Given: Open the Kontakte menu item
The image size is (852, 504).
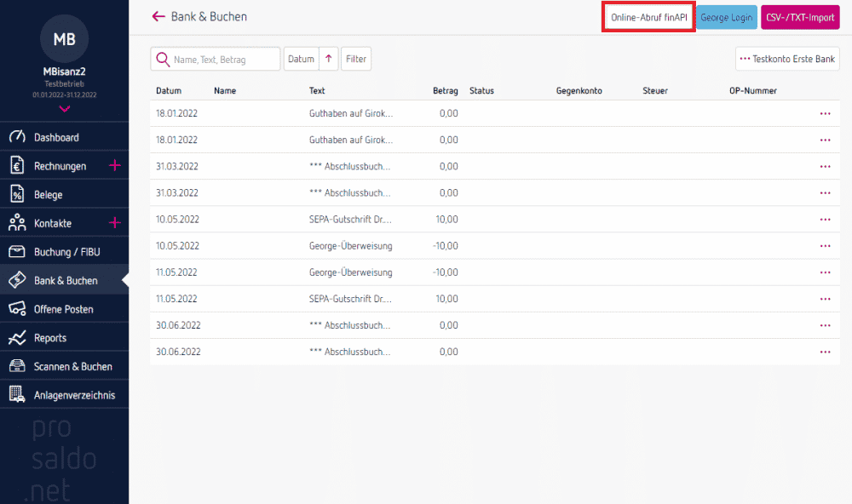Looking at the screenshot, I should click(x=53, y=223).
